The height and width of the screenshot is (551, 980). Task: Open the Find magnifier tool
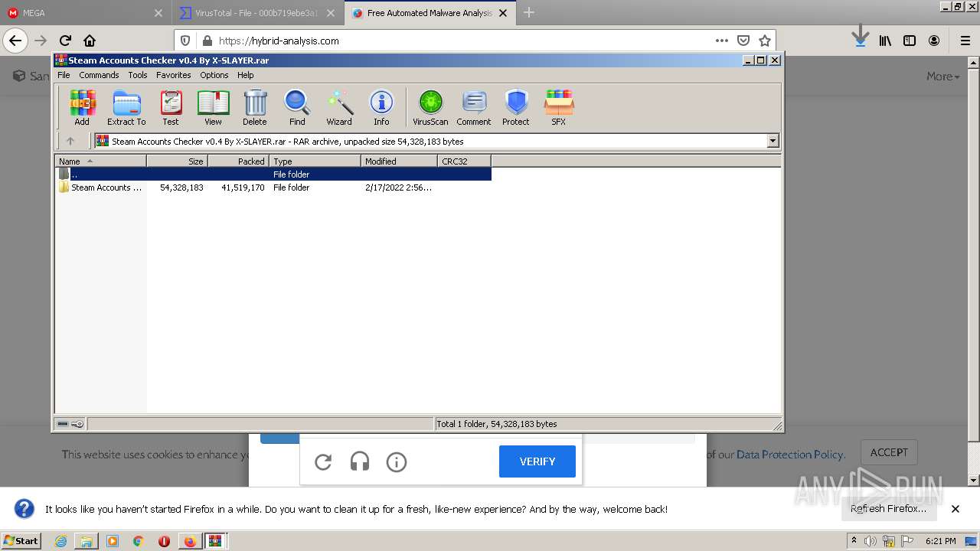pos(297,108)
